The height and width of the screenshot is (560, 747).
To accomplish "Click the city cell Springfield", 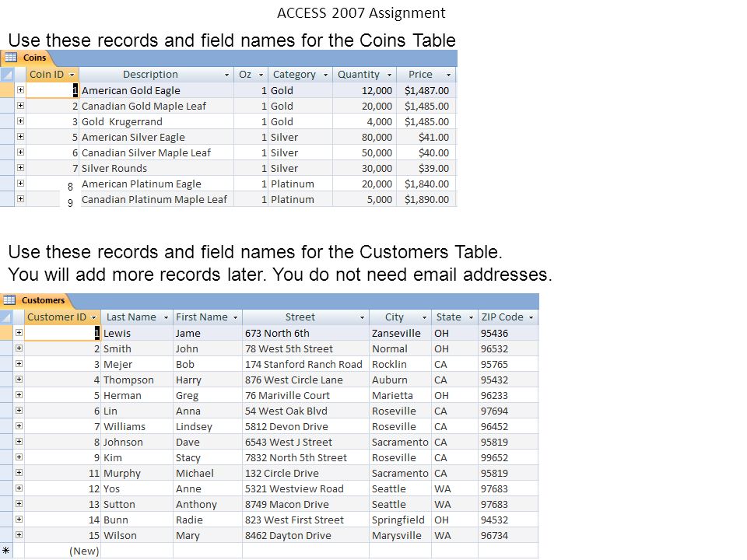I will point(400,520).
